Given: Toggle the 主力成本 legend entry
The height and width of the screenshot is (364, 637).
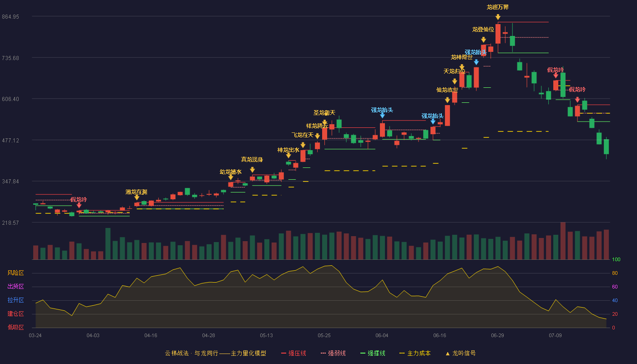Looking at the screenshot, I should click(415, 353).
